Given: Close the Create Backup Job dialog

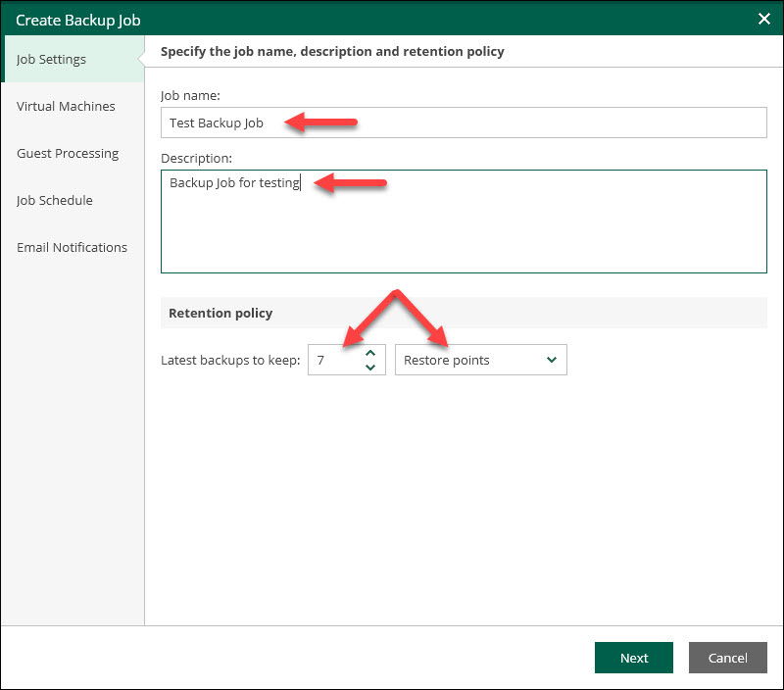Looking at the screenshot, I should coord(763,19).
